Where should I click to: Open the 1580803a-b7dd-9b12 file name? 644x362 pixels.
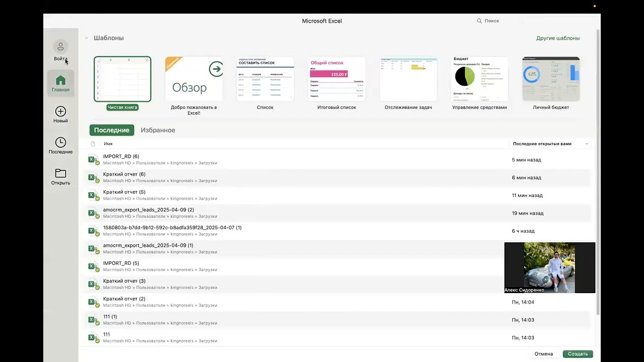coord(172,228)
